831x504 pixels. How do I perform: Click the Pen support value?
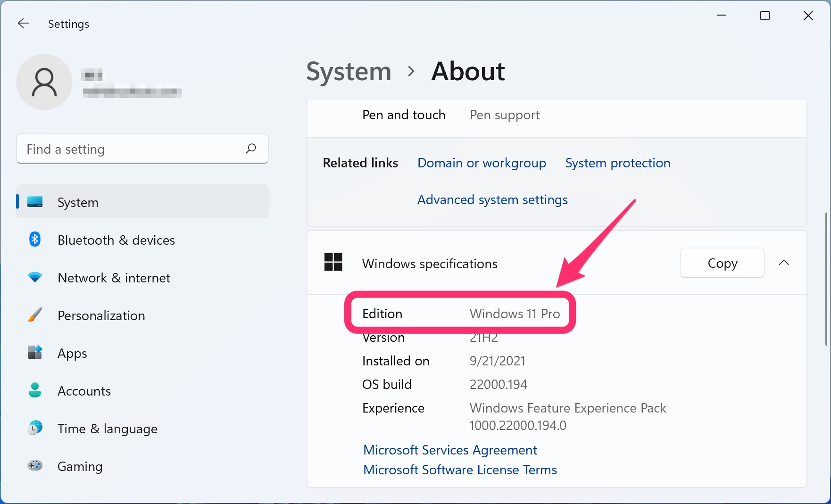point(505,115)
